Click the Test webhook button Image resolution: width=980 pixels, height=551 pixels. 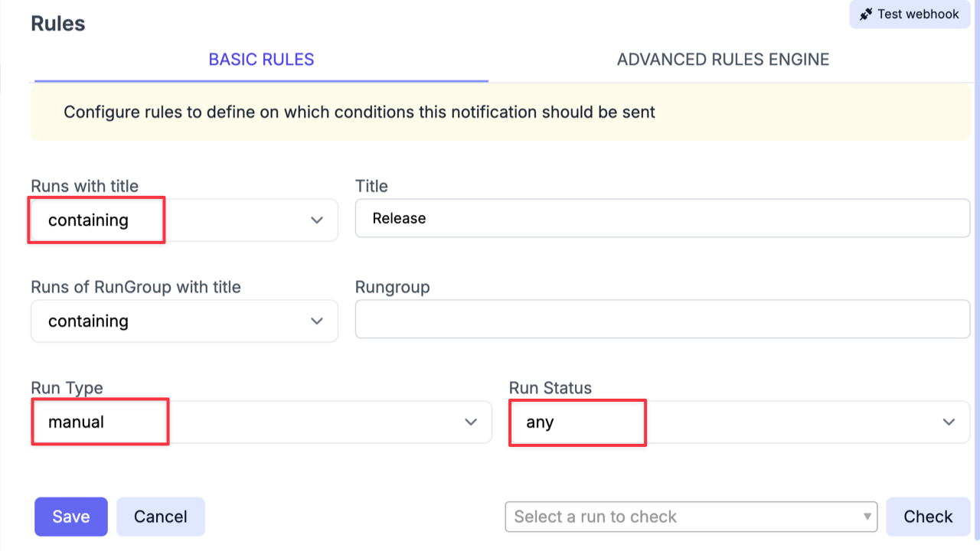(x=909, y=14)
